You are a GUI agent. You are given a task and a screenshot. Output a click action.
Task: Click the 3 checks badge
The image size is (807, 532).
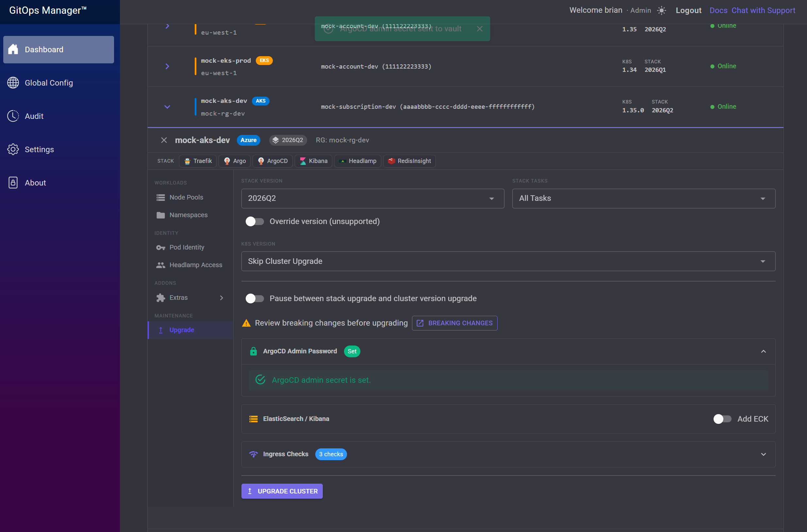[x=331, y=454]
